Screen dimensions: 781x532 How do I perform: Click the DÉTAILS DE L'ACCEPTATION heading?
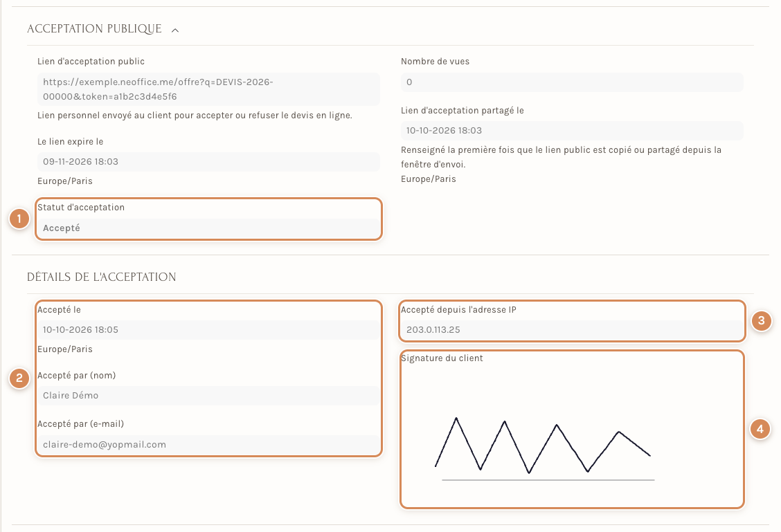[102, 277]
